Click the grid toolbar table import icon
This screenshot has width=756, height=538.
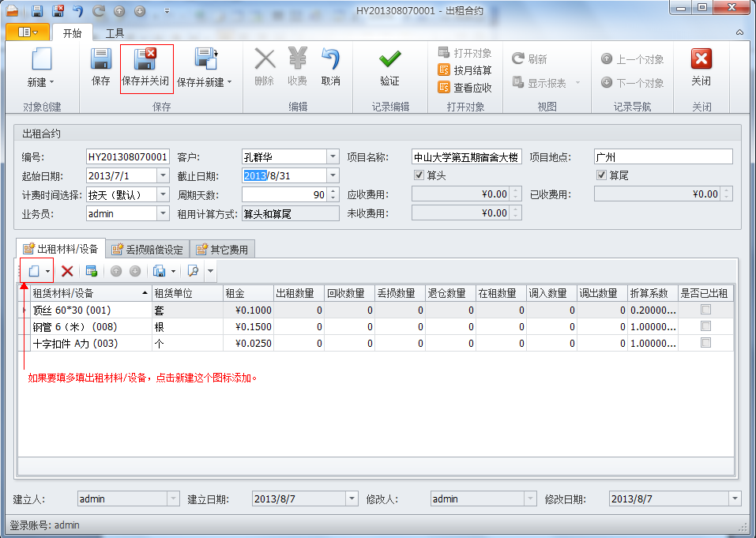[91, 271]
